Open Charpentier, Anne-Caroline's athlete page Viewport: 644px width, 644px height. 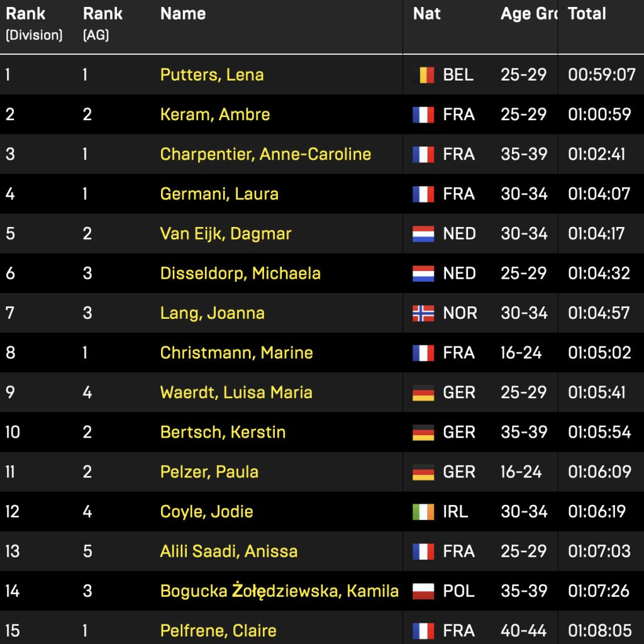click(x=265, y=154)
